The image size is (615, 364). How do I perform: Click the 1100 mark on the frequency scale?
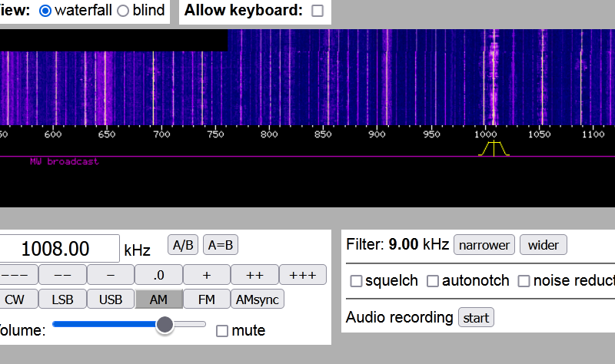click(593, 134)
